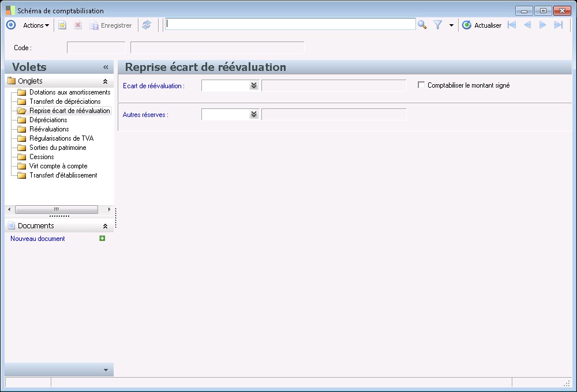Click the Nouveau document link
This screenshot has height=392, width=577.
click(38, 239)
